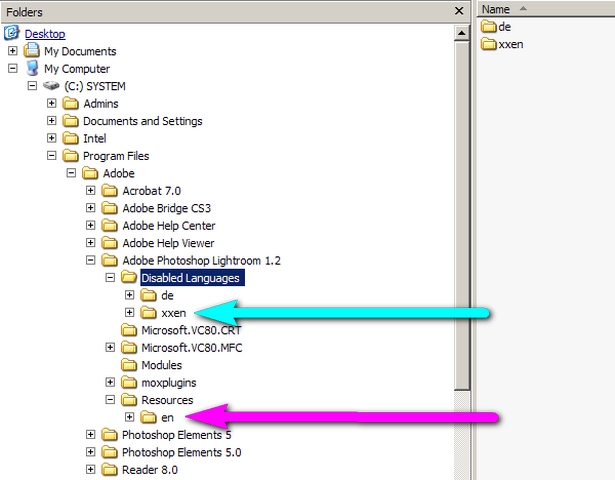
Task: Click the Microsoft.VC80.MFC folder icon
Action: tap(129, 347)
